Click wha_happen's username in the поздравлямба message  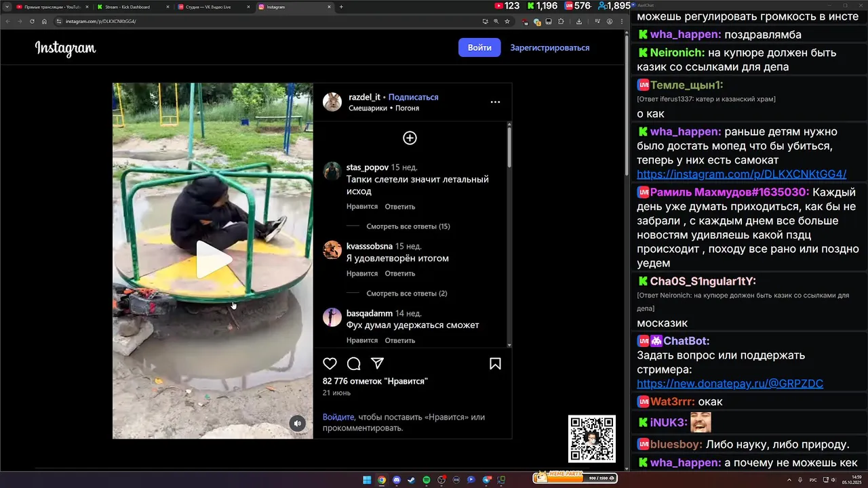click(x=684, y=35)
